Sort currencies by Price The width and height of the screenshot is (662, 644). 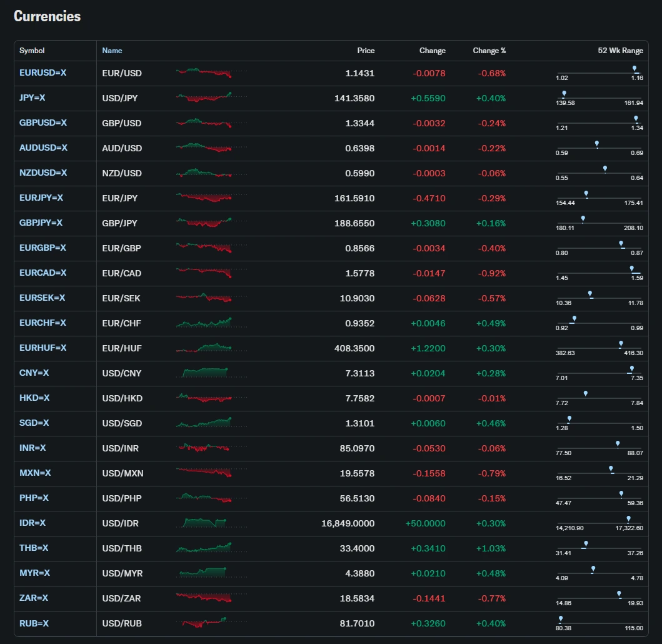[x=366, y=51]
